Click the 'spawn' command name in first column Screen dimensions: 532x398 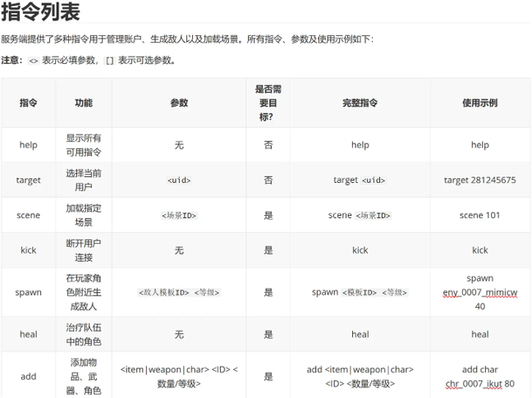(28, 292)
